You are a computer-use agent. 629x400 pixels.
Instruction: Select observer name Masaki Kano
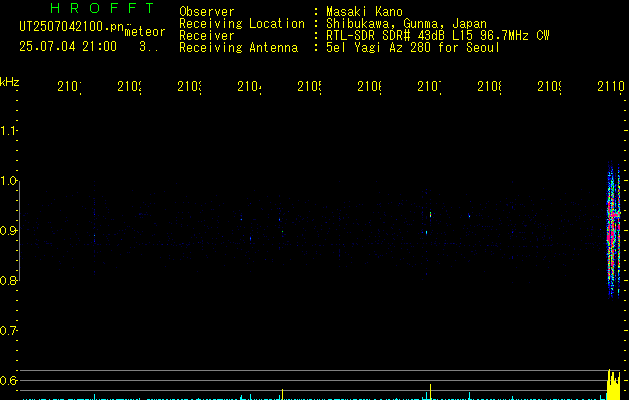tap(364, 12)
